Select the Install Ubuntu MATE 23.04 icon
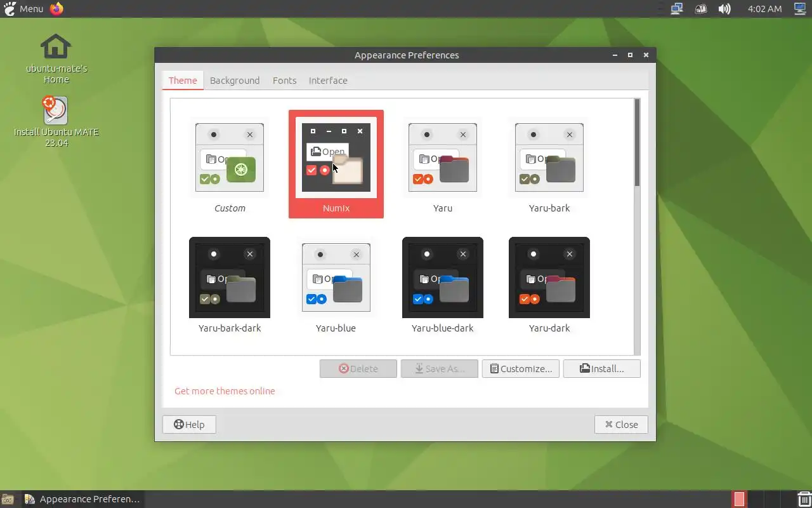 (x=56, y=122)
